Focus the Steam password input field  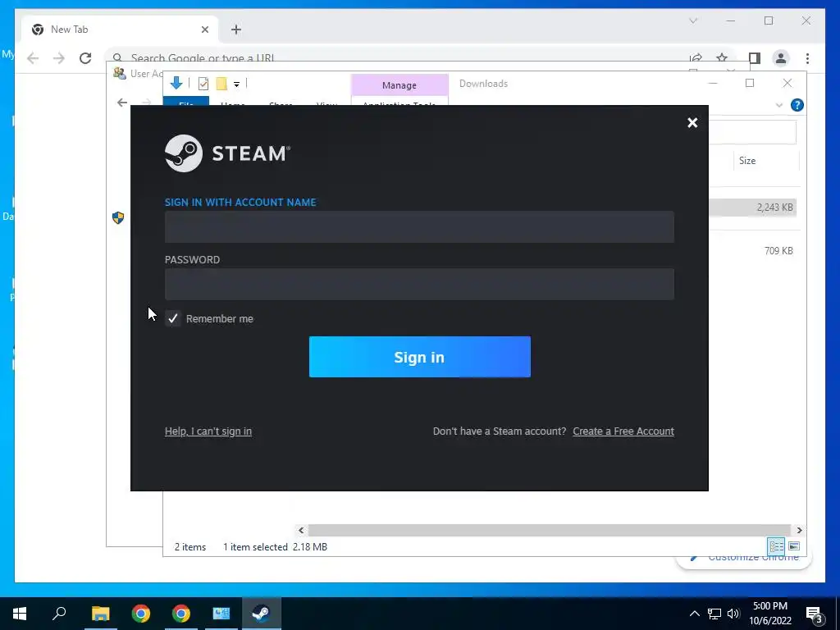(419, 284)
